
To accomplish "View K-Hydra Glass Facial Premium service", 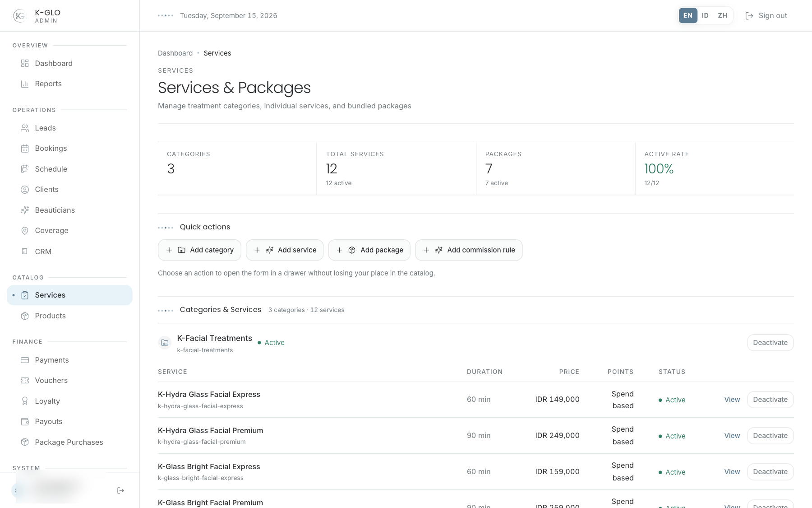I will [x=732, y=436].
